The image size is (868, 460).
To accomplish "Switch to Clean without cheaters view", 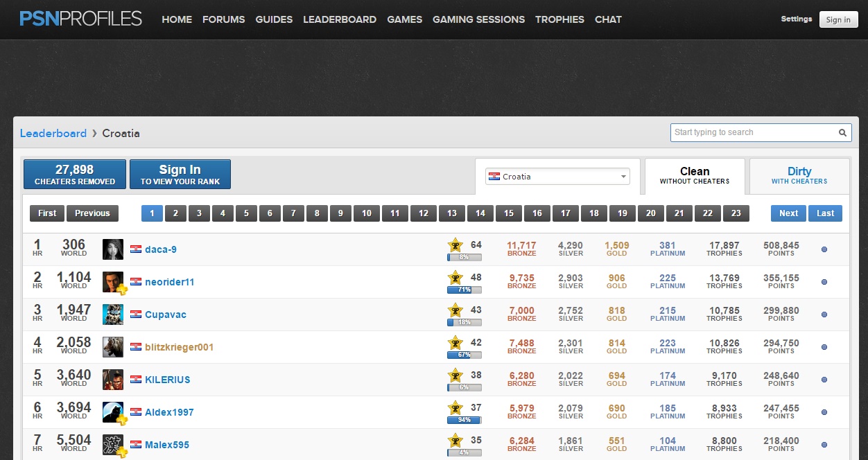I will click(694, 175).
